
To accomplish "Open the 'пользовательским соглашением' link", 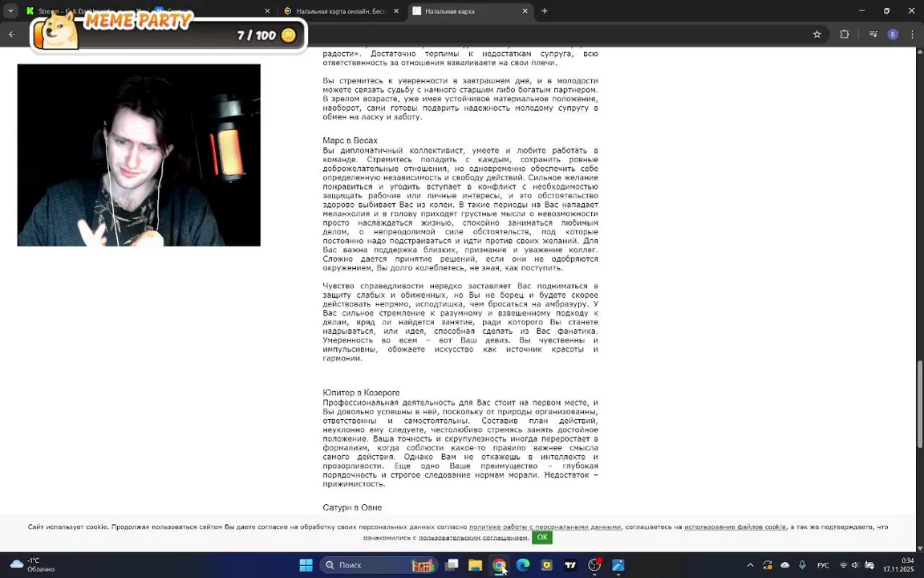I will [472, 537].
